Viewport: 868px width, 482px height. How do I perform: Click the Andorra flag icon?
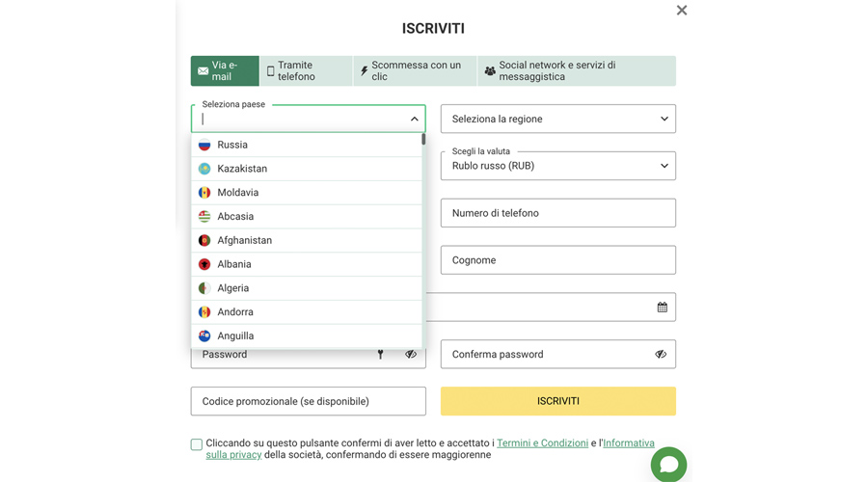pyautogui.click(x=204, y=311)
